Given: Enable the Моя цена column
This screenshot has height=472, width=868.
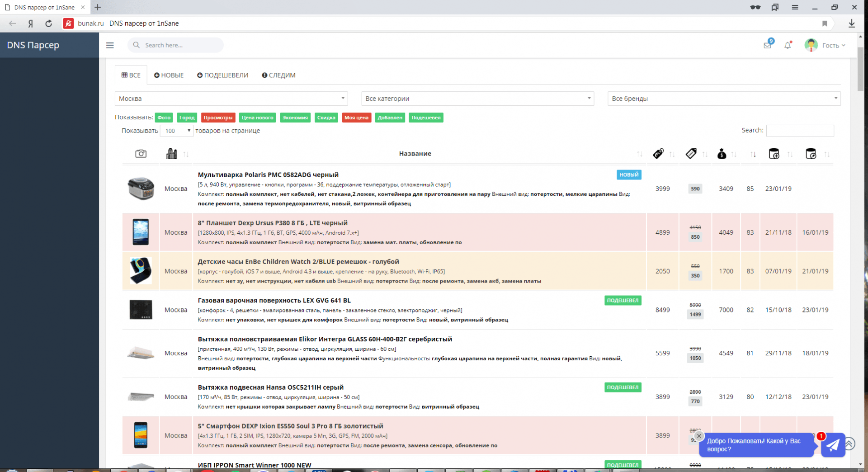Looking at the screenshot, I should pyautogui.click(x=357, y=118).
